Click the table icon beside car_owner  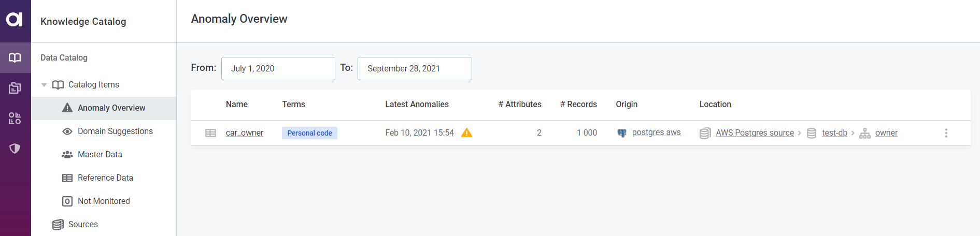pos(210,133)
